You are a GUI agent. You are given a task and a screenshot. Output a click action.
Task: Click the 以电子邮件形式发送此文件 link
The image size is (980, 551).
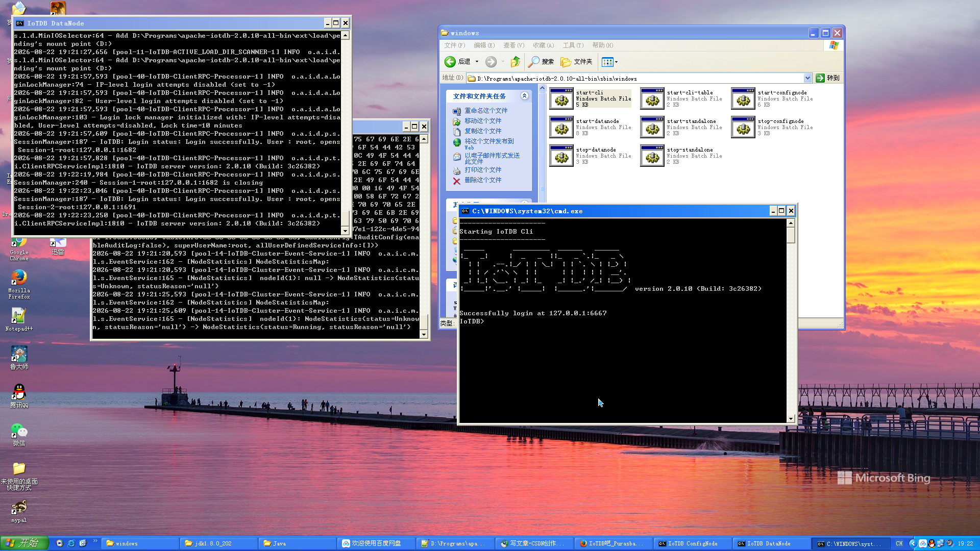(x=492, y=158)
